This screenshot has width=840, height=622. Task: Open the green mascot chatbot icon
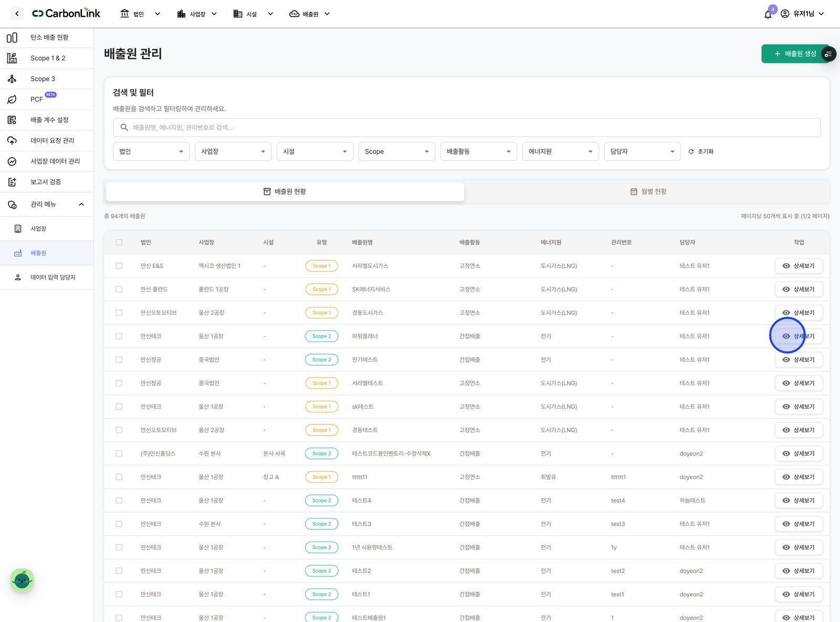(22, 580)
